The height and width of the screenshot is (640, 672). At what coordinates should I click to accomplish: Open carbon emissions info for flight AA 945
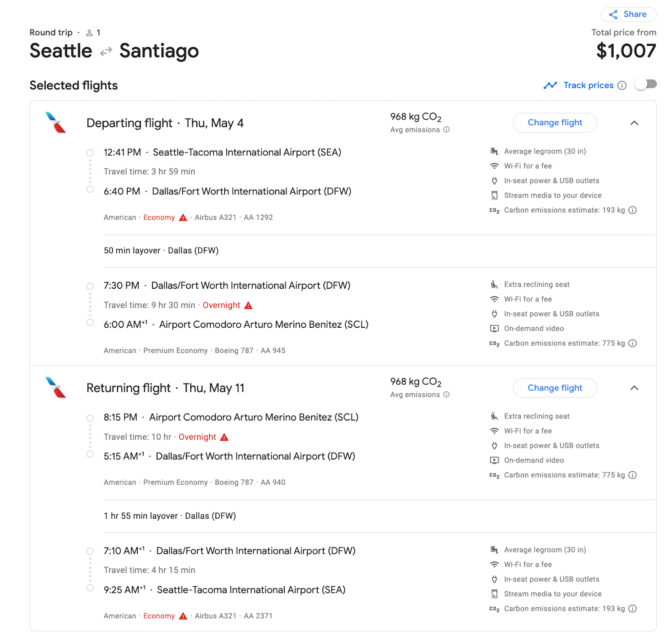coord(633,343)
